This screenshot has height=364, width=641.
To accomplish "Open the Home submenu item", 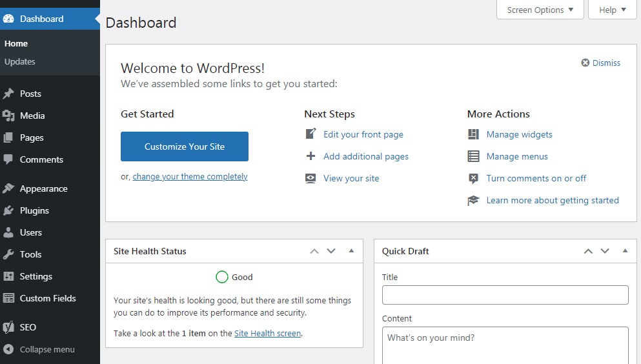I will pyautogui.click(x=16, y=43).
